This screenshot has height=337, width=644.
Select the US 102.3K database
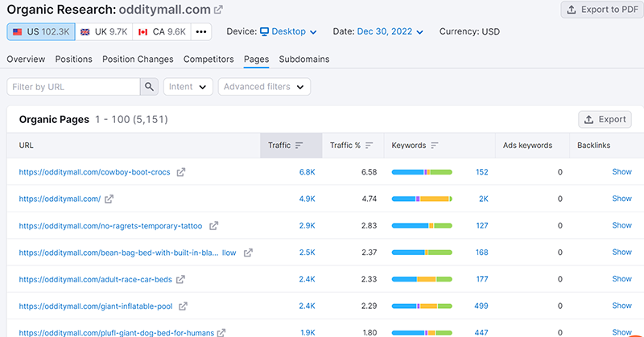click(x=41, y=31)
